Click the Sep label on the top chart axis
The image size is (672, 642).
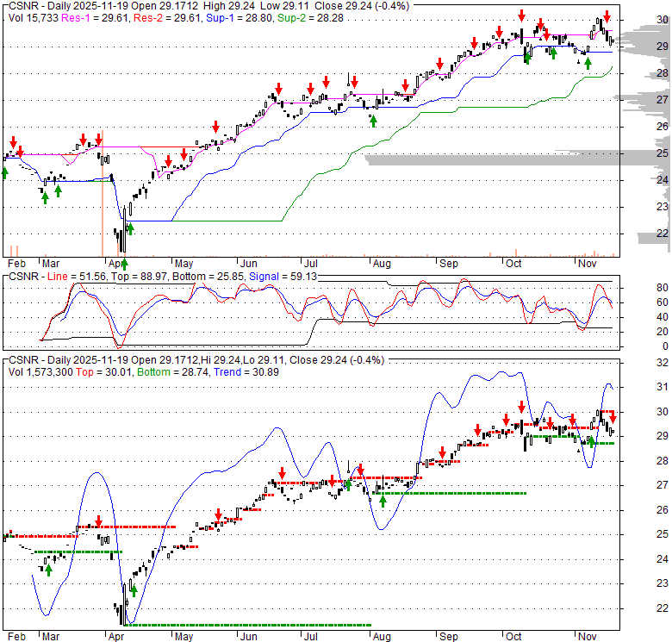click(447, 264)
